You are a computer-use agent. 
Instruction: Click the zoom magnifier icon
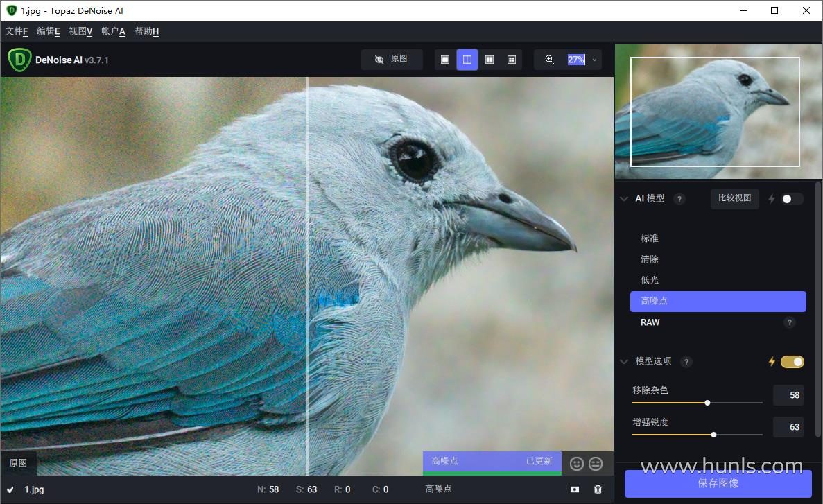(549, 60)
